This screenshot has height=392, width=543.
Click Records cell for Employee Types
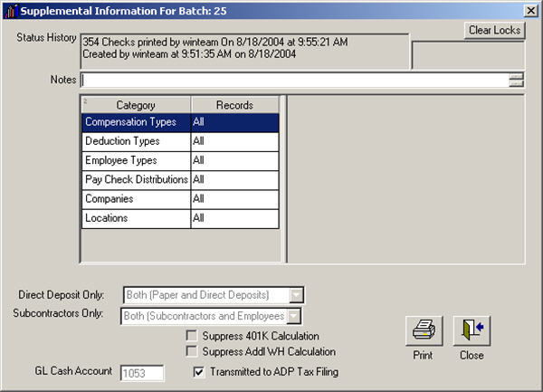click(234, 161)
